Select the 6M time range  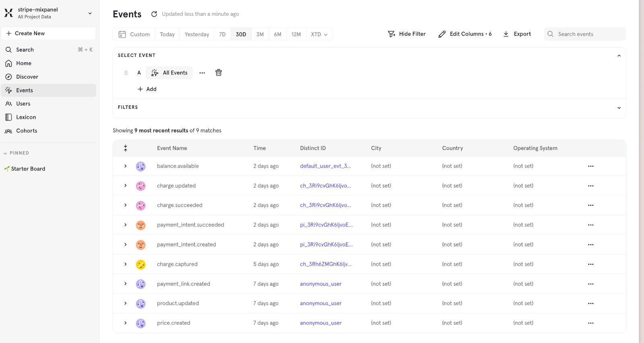278,35
